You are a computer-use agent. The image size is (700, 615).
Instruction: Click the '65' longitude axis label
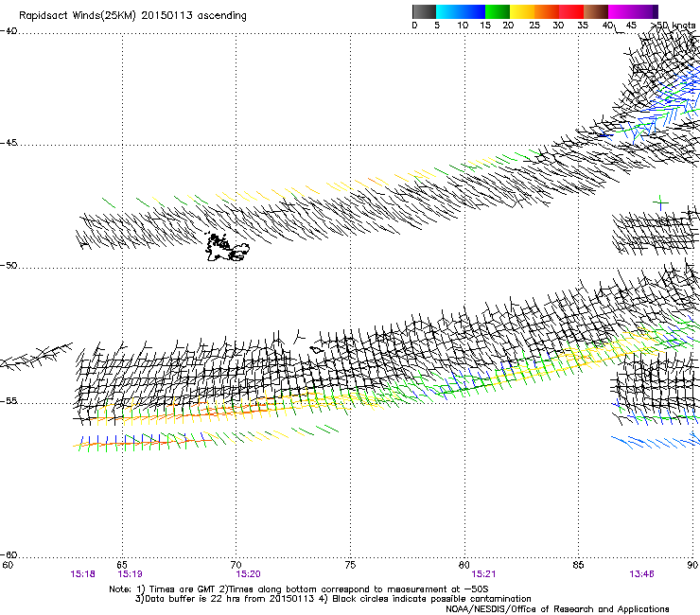tap(122, 565)
